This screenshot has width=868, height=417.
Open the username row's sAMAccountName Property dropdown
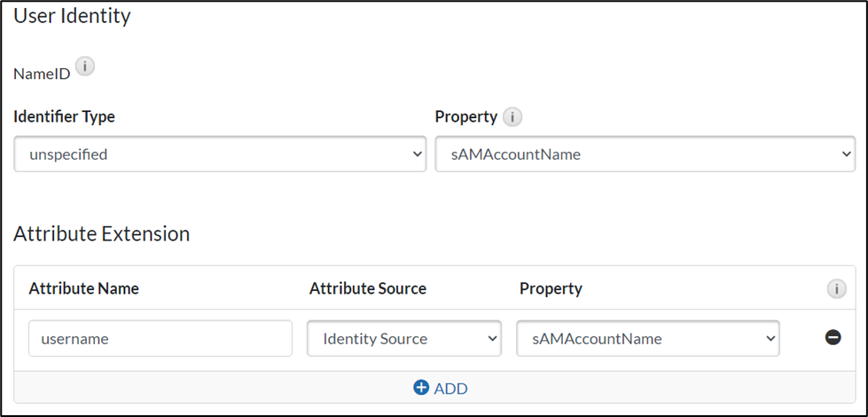pyautogui.click(x=647, y=338)
